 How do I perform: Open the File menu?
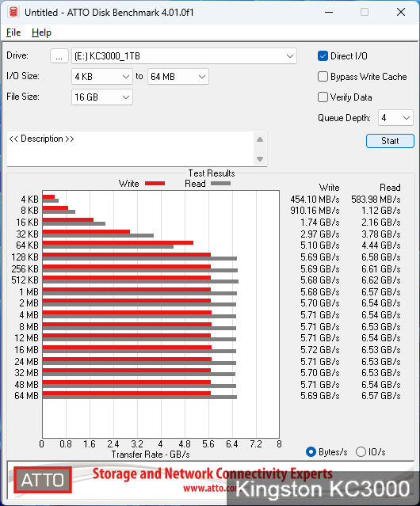coord(13,32)
